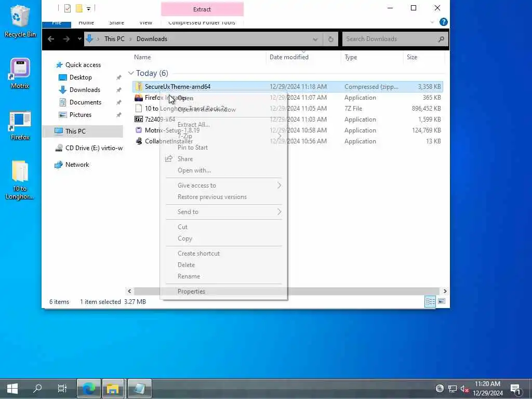Choose Share in the context menu
This screenshot has width=532, height=399.
tap(224, 159)
